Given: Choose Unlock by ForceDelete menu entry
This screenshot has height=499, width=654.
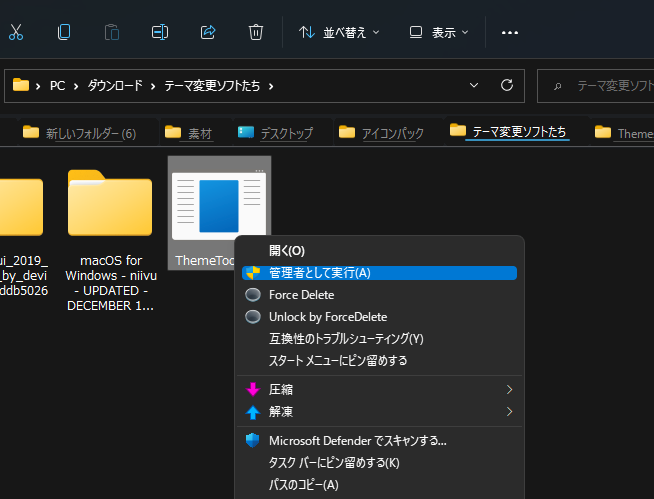Looking at the screenshot, I should point(379,317).
